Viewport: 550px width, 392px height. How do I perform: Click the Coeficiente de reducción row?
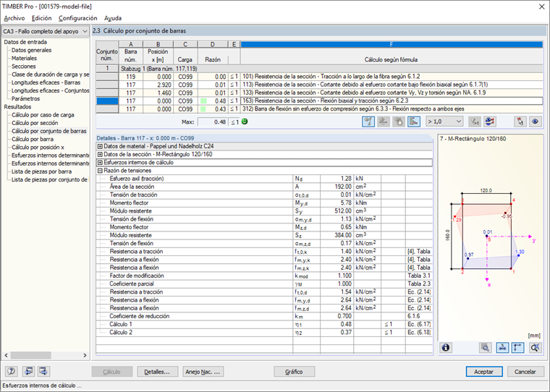click(264, 316)
